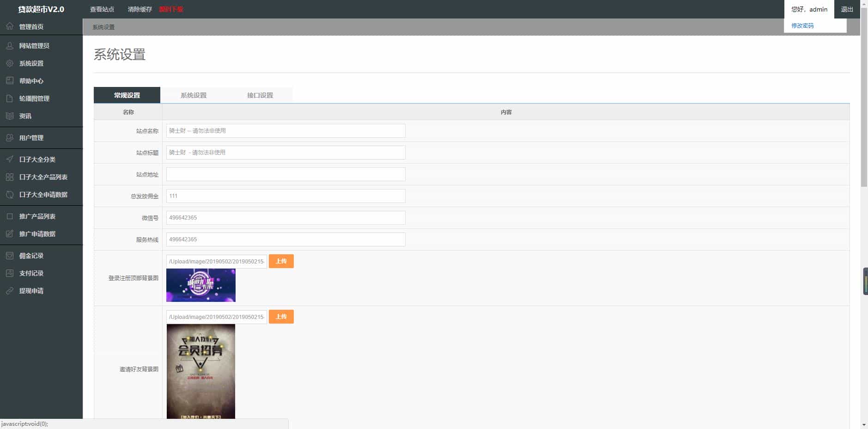
Task: Focus the 站点名称 input field
Action: tap(286, 131)
